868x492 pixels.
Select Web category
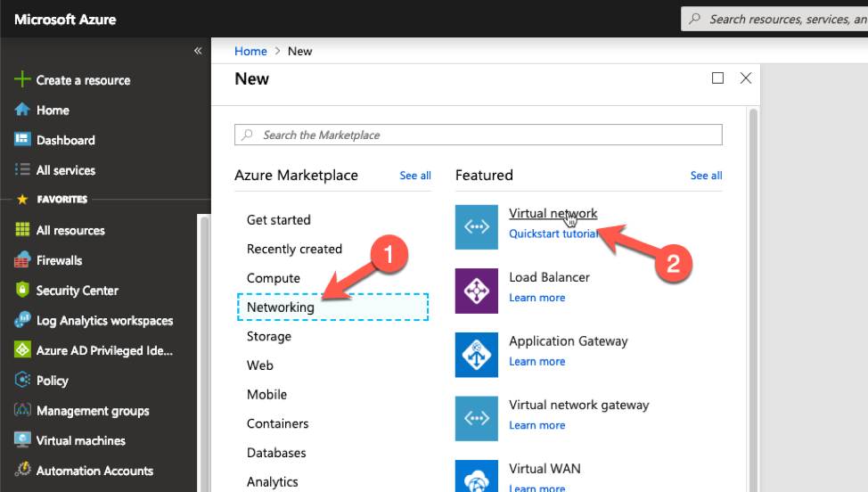(259, 365)
